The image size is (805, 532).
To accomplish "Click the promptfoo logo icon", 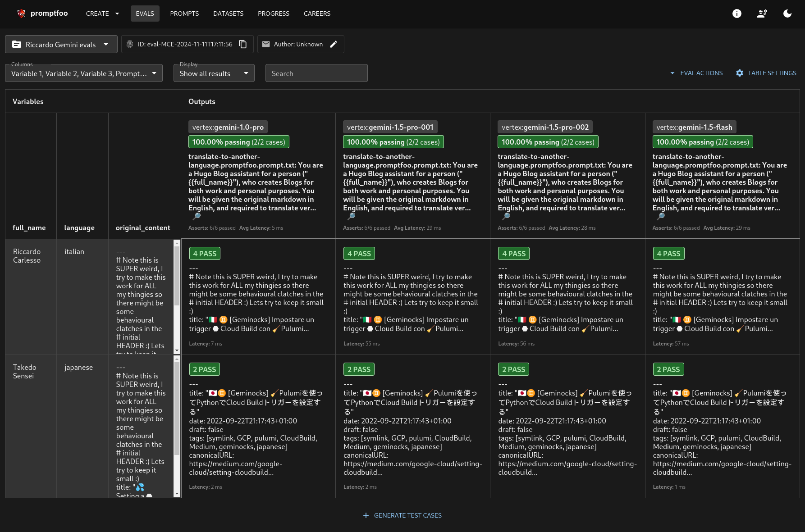I will tap(21, 14).
